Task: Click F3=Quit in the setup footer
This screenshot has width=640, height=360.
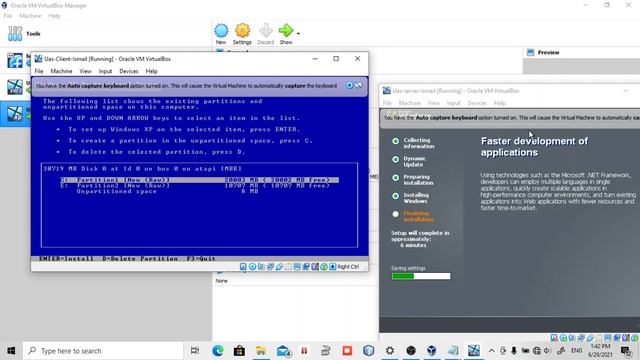Action: (201, 258)
